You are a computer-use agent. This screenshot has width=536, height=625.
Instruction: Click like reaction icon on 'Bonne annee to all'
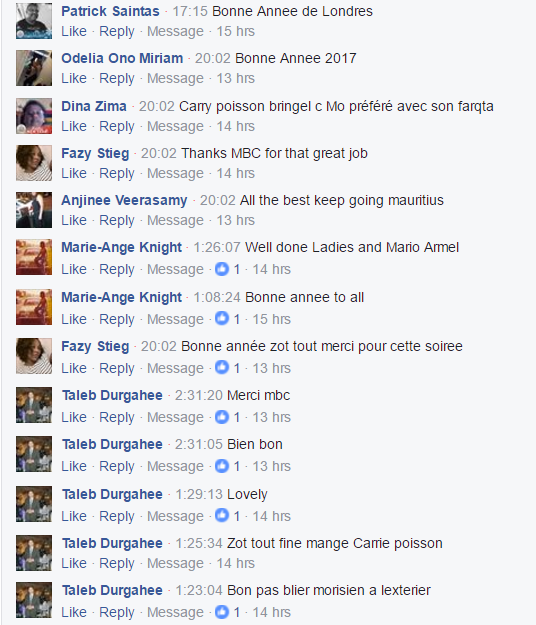[x=222, y=318]
